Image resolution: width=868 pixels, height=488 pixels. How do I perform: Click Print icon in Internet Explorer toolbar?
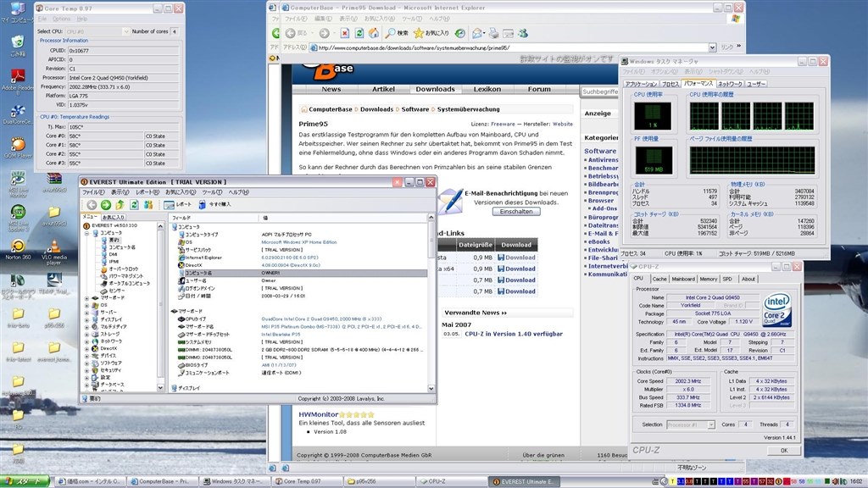(x=493, y=33)
